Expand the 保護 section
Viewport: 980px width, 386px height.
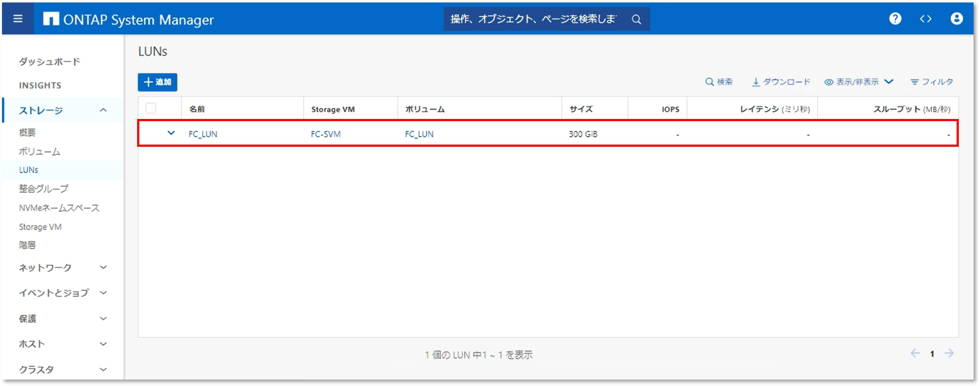[x=63, y=319]
